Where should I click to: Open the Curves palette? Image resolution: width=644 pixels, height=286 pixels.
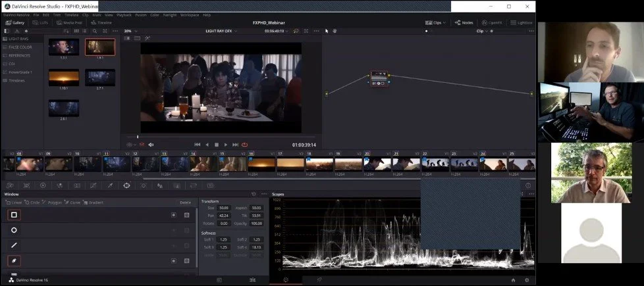[94, 185]
